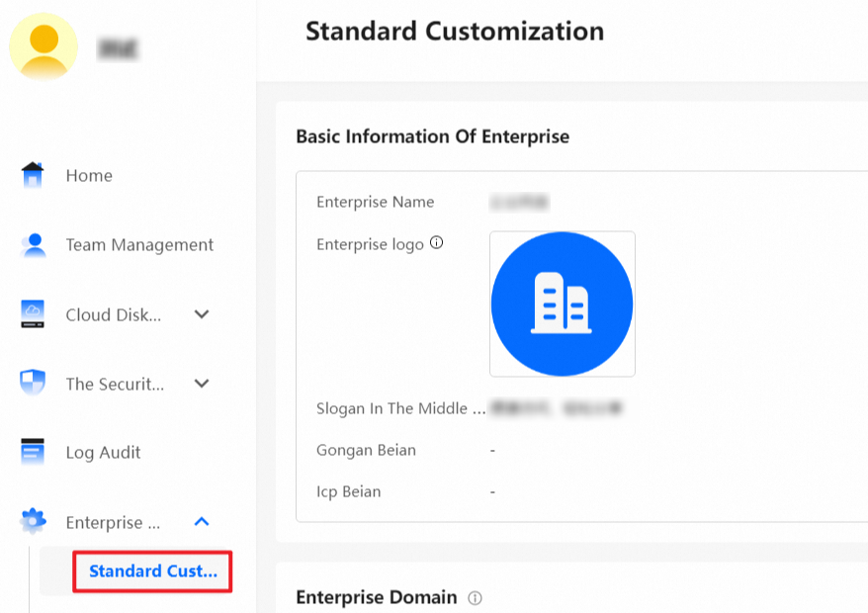Select Standard Customization submenu item

pos(152,571)
